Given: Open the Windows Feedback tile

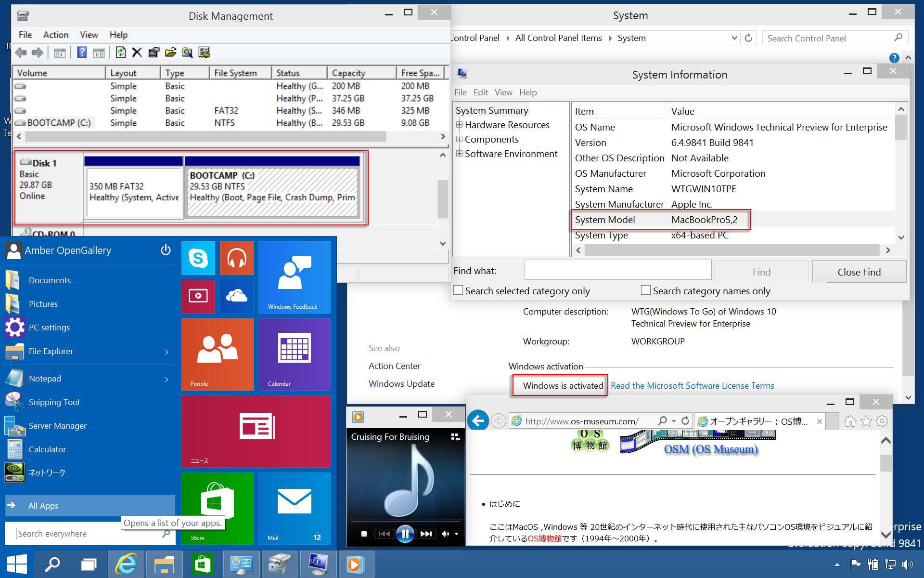Looking at the screenshot, I should pos(295,277).
